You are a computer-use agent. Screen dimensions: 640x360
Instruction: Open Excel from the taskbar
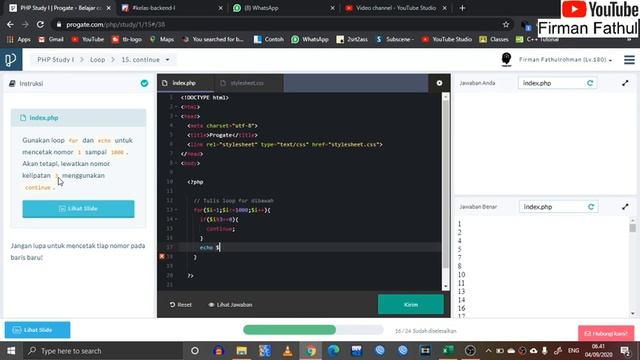pyautogui.click(x=448, y=351)
